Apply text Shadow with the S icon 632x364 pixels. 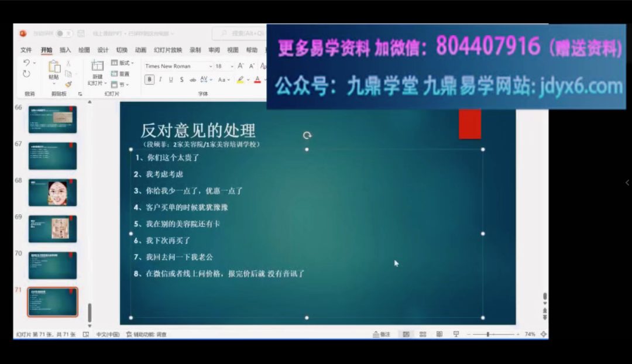[x=182, y=80]
